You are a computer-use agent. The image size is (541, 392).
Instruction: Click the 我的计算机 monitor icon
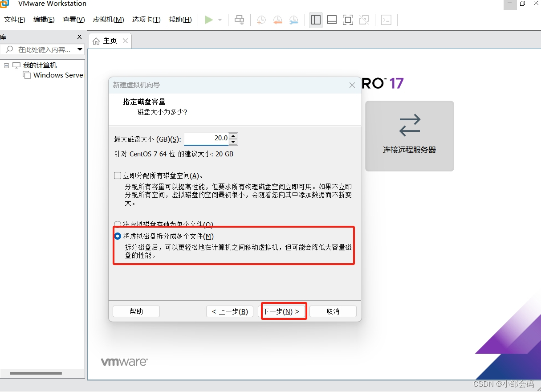click(x=17, y=65)
